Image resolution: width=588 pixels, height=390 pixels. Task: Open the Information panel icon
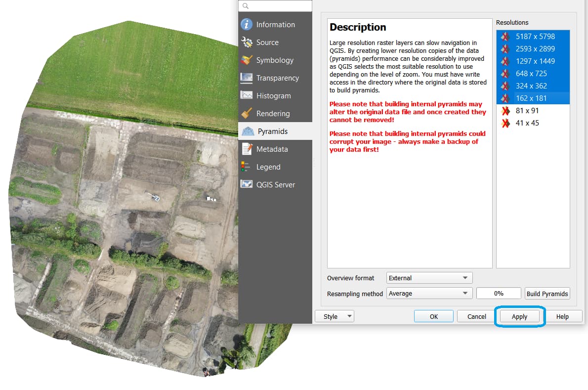pos(246,25)
